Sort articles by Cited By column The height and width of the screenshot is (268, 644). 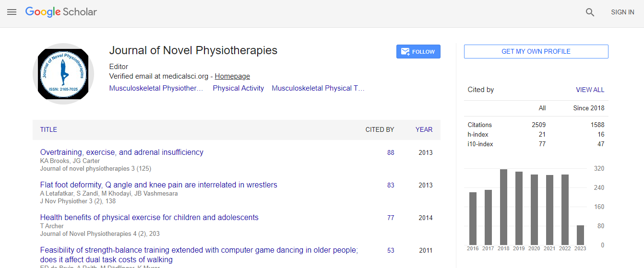click(380, 129)
